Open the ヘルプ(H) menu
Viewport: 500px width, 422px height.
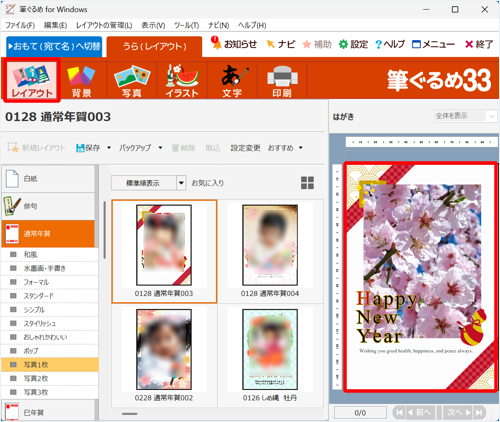tap(252, 25)
